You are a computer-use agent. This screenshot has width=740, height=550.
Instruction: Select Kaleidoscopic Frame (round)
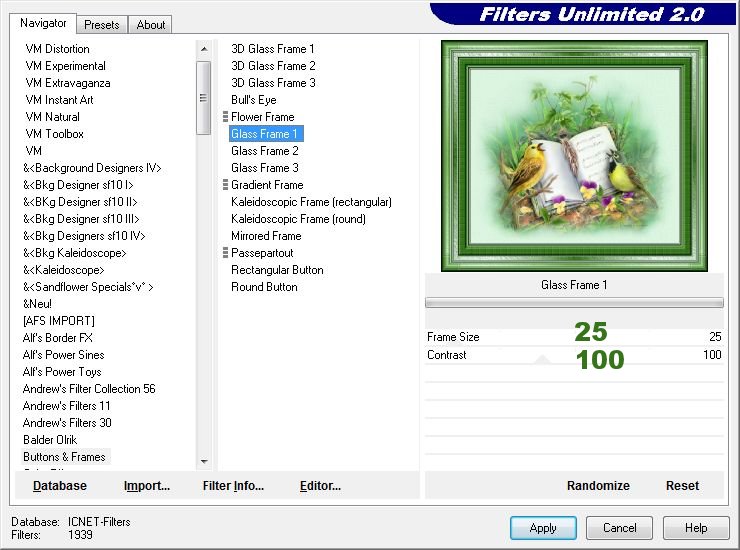click(x=298, y=219)
